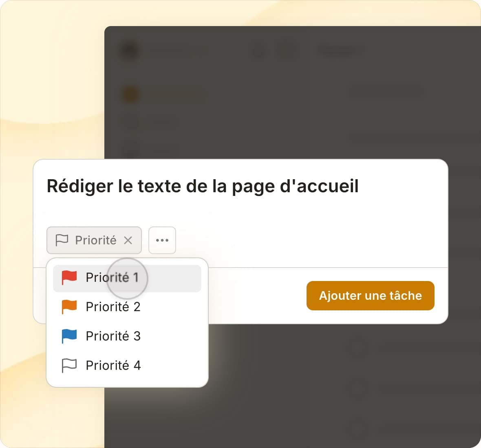Click the red Priorité 1 flag icon
The width and height of the screenshot is (481, 448).
pos(69,277)
